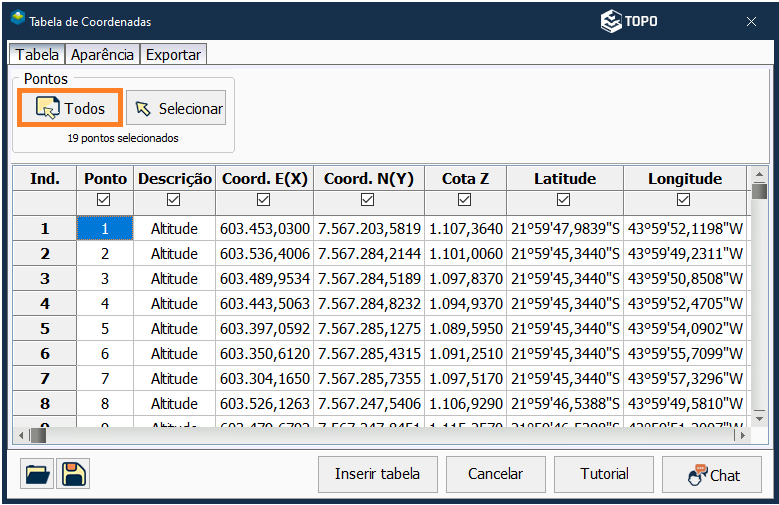This screenshot has width=779, height=505.
Task: Open the Exportar tab
Action: (x=173, y=55)
